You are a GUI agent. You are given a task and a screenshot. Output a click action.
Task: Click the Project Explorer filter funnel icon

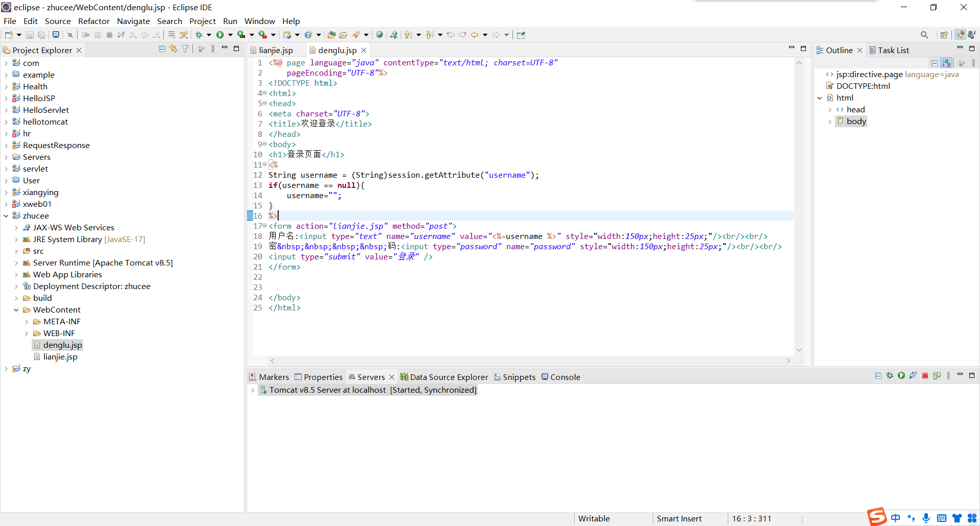(x=185, y=49)
